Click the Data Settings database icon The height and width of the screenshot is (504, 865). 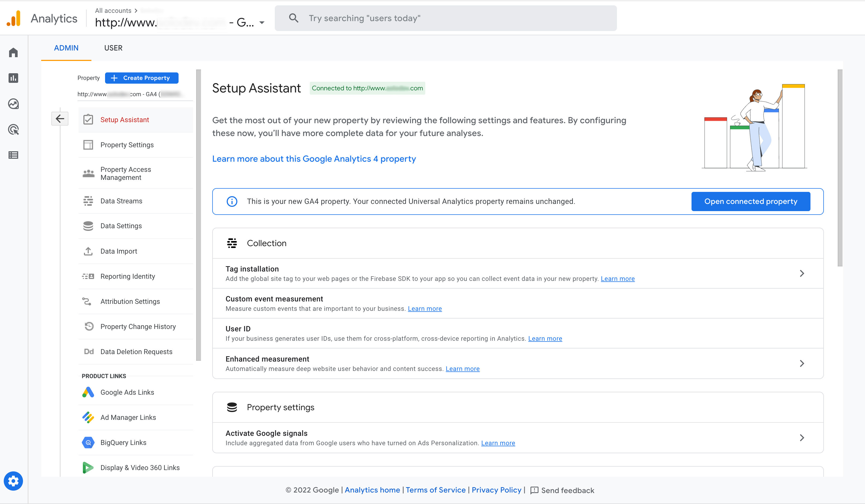pos(88,226)
